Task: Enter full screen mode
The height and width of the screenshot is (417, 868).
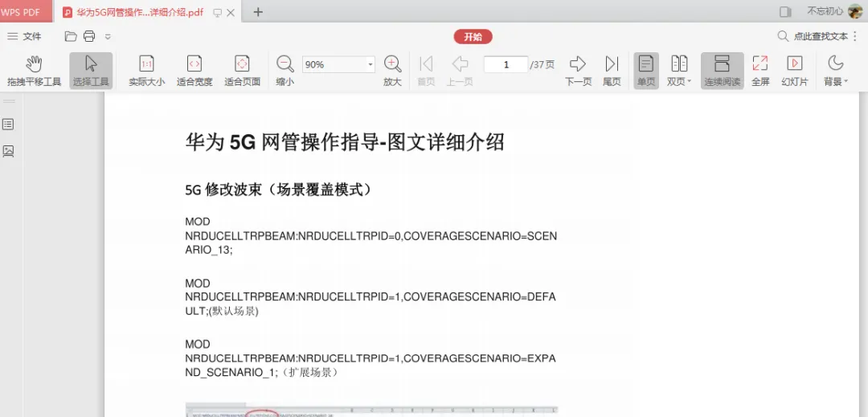Action: coord(760,71)
